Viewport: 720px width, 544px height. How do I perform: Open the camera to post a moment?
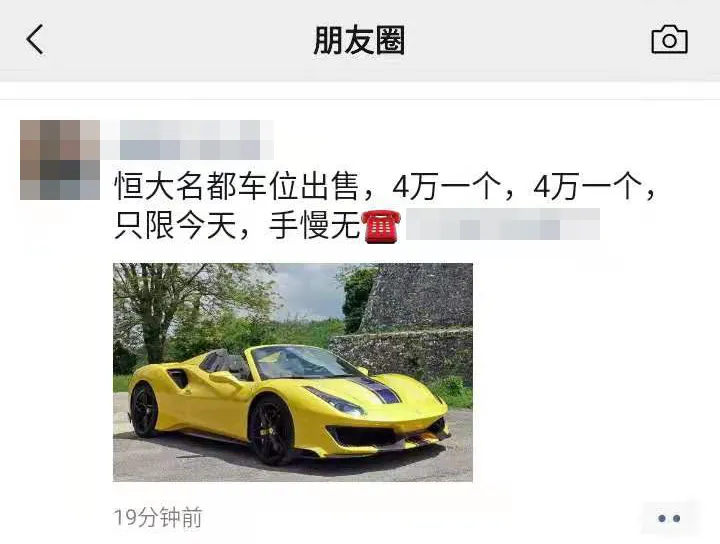click(669, 40)
